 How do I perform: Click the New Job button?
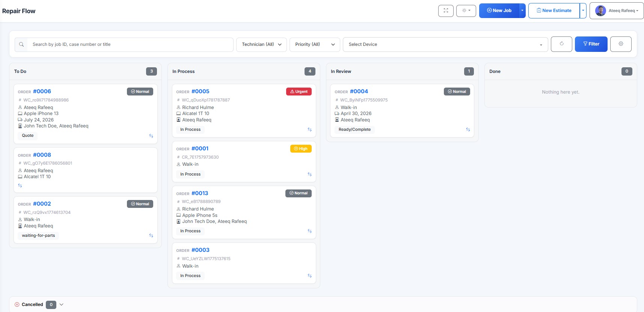tap(499, 11)
